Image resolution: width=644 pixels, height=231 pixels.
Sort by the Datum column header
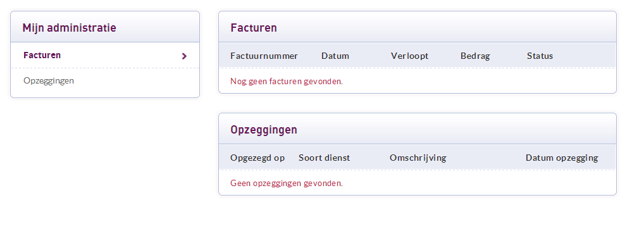point(335,56)
